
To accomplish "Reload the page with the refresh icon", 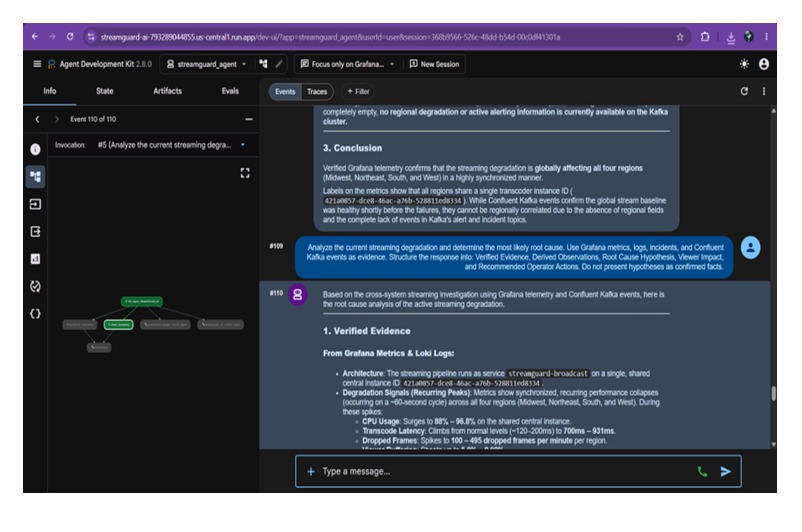I will 70,37.
